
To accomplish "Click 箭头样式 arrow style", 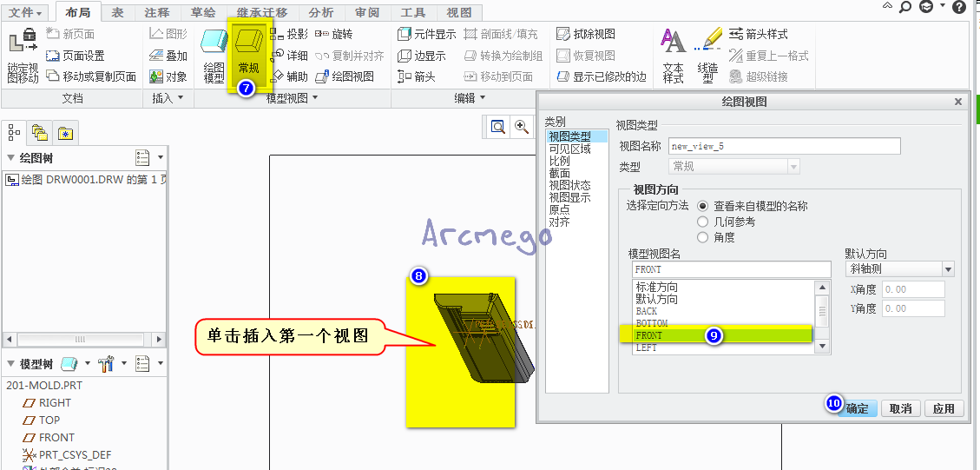I will click(759, 35).
